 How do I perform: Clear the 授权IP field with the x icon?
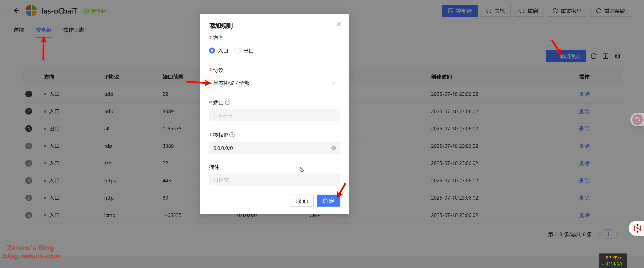point(333,148)
